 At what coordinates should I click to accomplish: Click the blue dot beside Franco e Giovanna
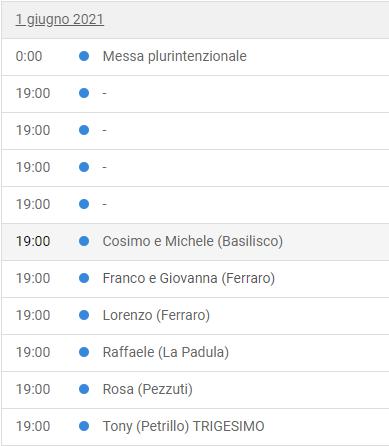[84, 278]
